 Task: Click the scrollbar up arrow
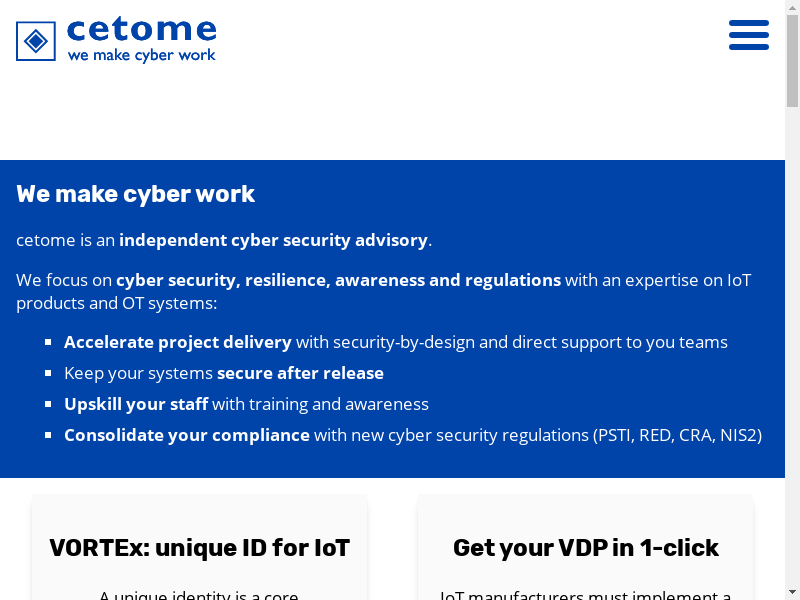[x=792, y=8]
